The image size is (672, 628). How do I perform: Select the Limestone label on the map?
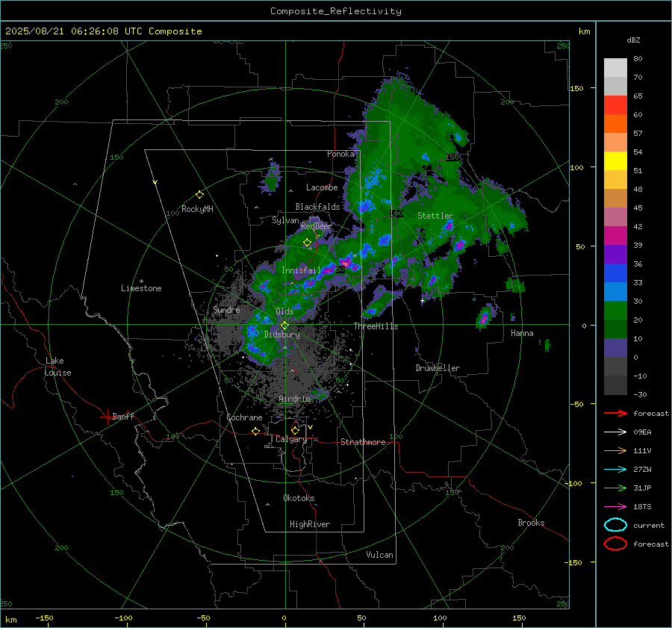(x=141, y=288)
